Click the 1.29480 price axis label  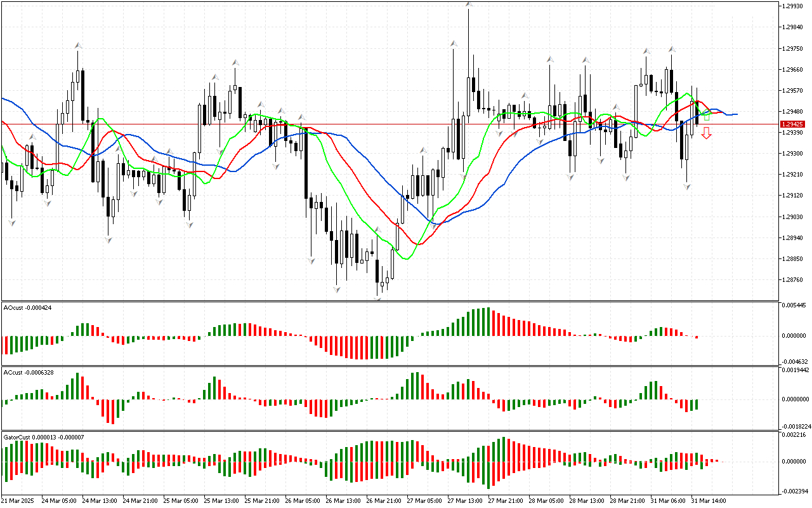(792, 111)
